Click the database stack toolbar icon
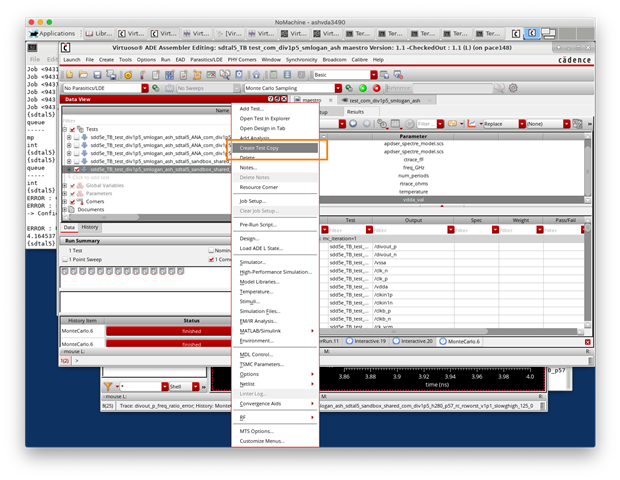Screen dimensions: 620x480 tap(287, 75)
